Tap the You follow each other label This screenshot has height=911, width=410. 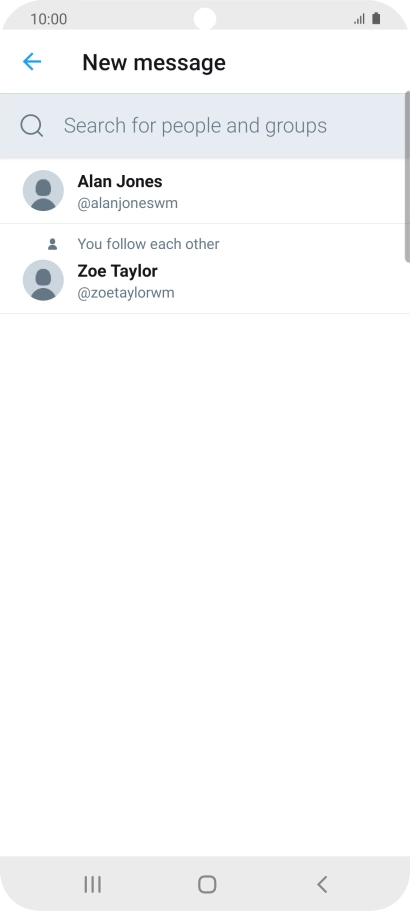coord(148,244)
